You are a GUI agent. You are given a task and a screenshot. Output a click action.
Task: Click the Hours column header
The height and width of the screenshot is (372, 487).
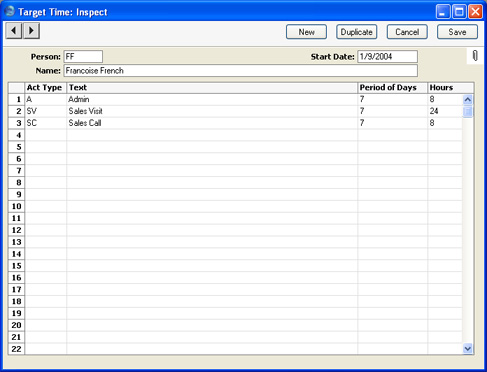[x=451, y=88]
